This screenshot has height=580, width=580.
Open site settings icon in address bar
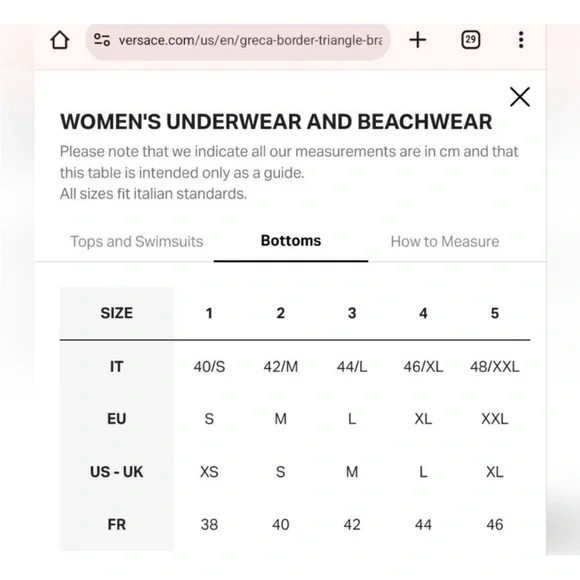point(102,40)
